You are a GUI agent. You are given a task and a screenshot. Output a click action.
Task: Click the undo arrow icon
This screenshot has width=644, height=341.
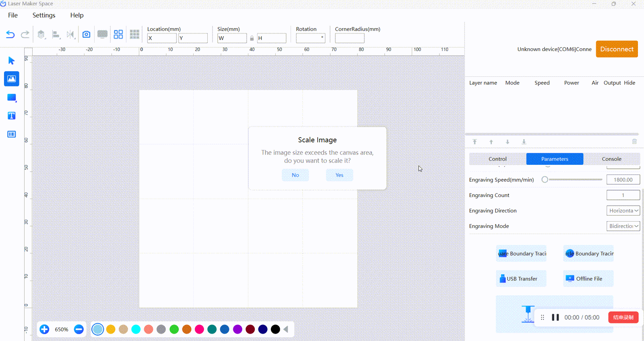(10, 35)
